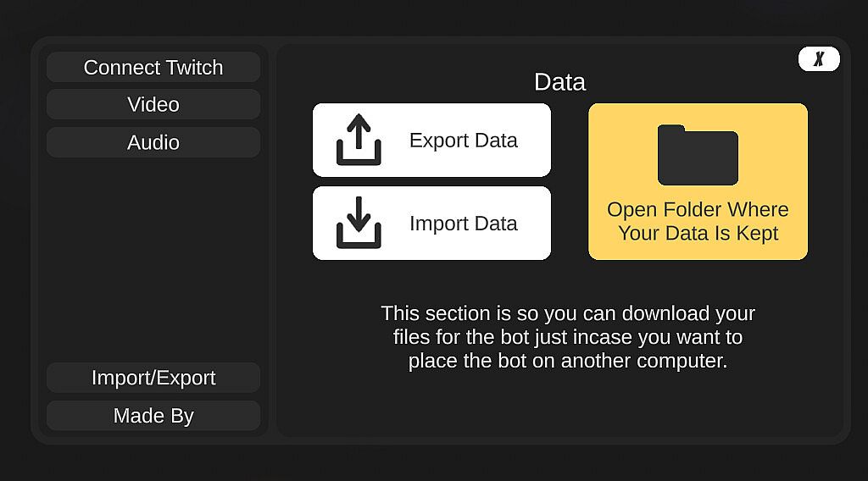
Task: Click the "This section is so you" line
Action: [x=568, y=313]
